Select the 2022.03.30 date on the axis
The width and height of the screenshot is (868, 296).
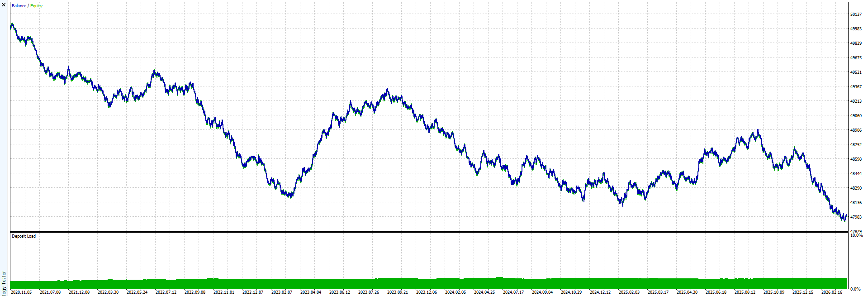108,292
